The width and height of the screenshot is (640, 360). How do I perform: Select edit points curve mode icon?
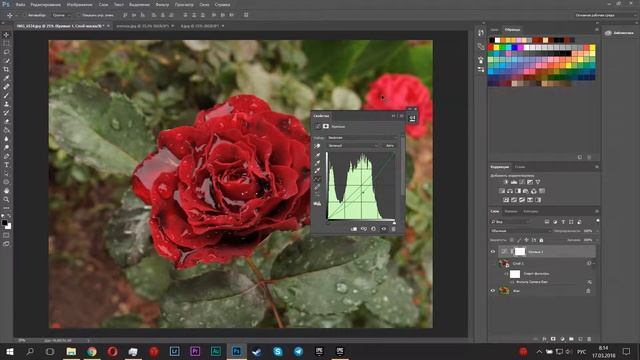coord(317,180)
